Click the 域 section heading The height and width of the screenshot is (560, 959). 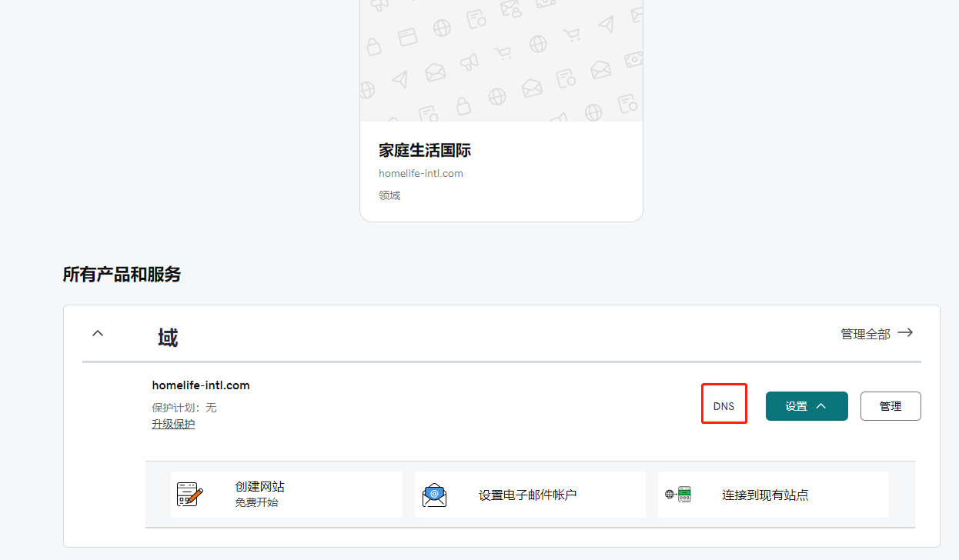point(167,337)
